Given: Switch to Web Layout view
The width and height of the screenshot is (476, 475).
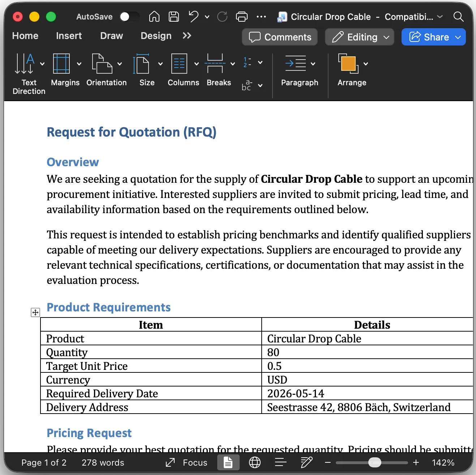Looking at the screenshot, I should click(255, 462).
